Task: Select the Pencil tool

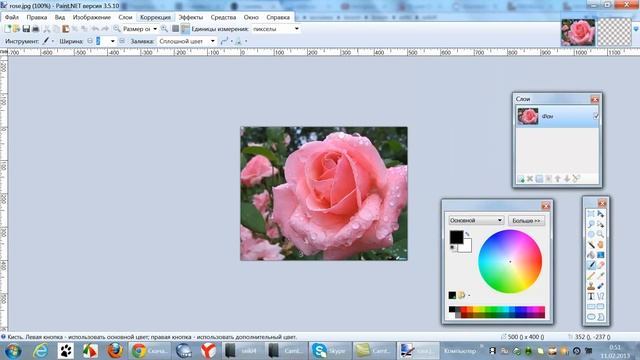Action: [591, 276]
